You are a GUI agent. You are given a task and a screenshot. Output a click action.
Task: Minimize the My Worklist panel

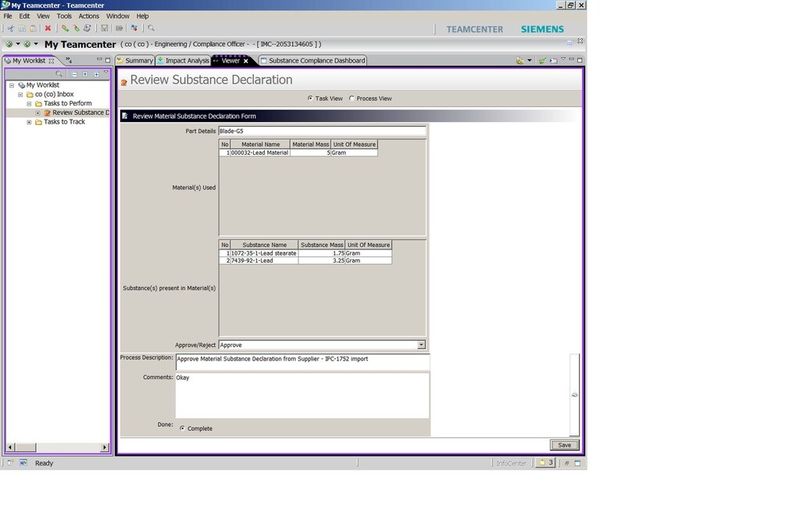click(x=99, y=60)
